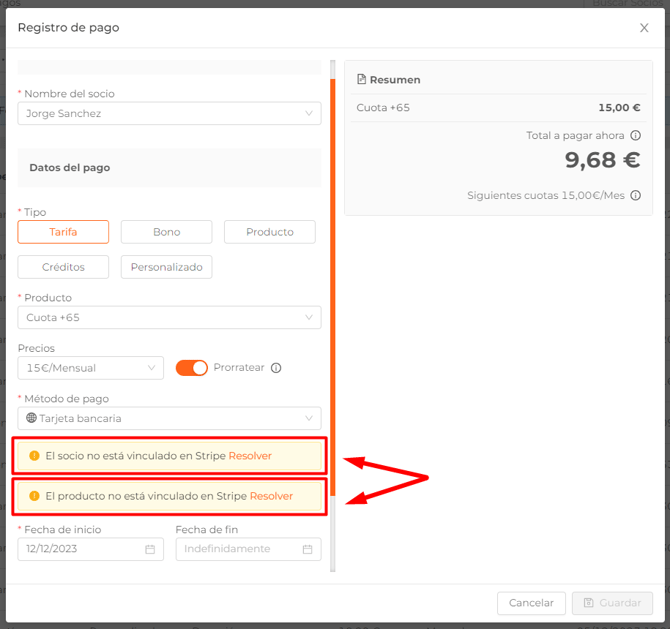This screenshot has width=670, height=629.
Task: Click the info icon next to Prorratear
Action: coord(276,368)
